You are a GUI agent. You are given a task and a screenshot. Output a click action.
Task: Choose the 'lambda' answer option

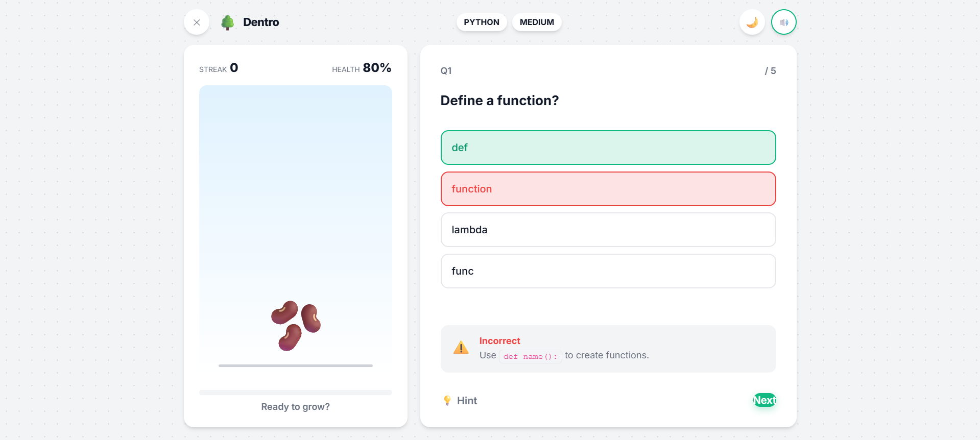(x=608, y=230)
